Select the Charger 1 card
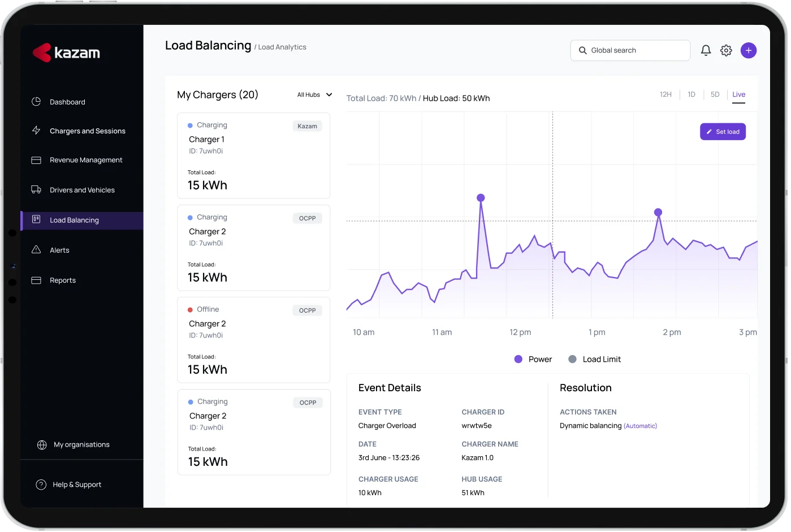791x532 pixels. (x=253, y=155)
